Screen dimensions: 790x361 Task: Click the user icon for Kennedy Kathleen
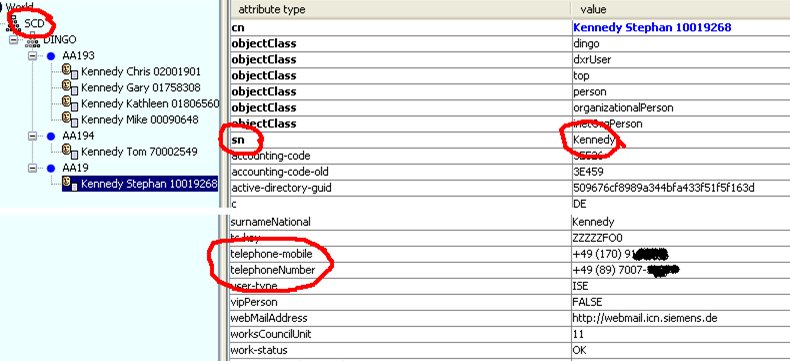pyautogui.click(x=70, y=103)
